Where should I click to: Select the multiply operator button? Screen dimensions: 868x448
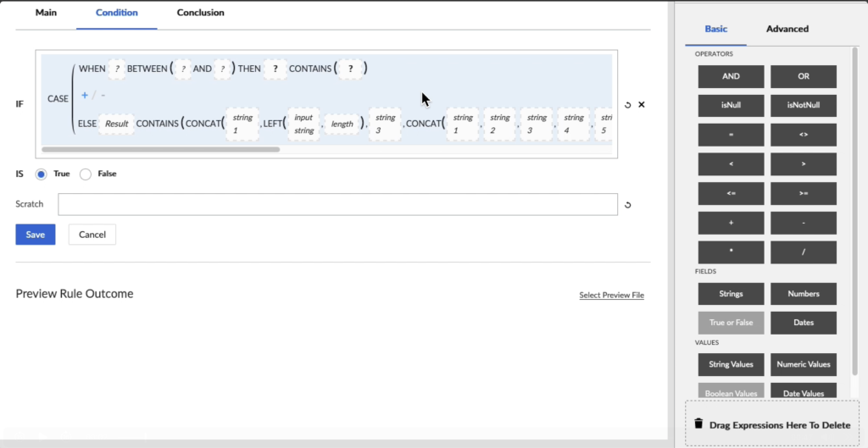(731, 252)
